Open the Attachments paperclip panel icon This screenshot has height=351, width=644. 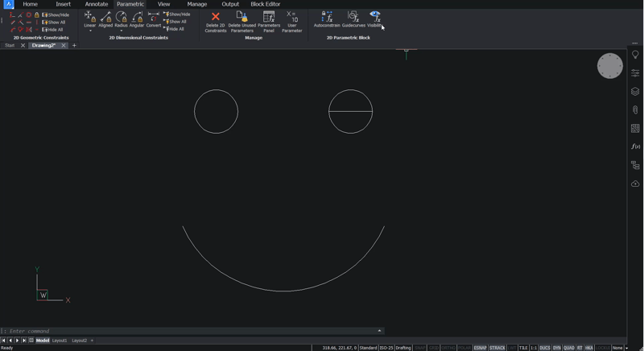(x=635, y=110)
